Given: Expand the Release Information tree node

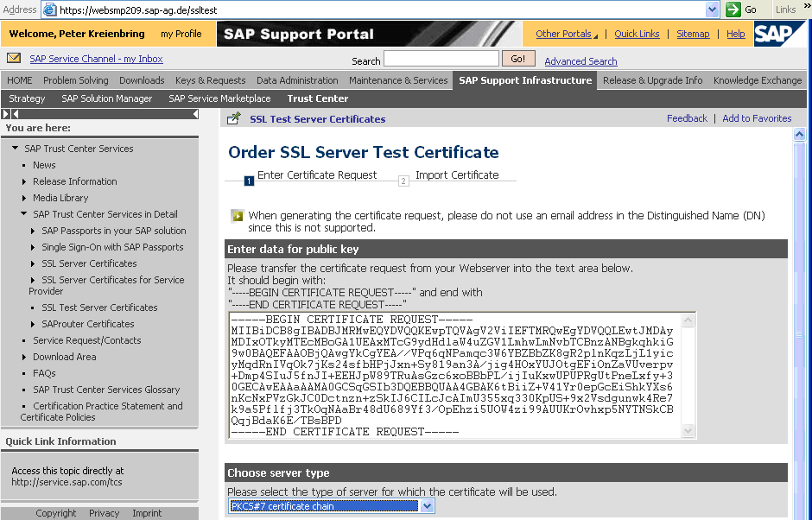Looking at the screenshot, I should [x=24, y=181].
